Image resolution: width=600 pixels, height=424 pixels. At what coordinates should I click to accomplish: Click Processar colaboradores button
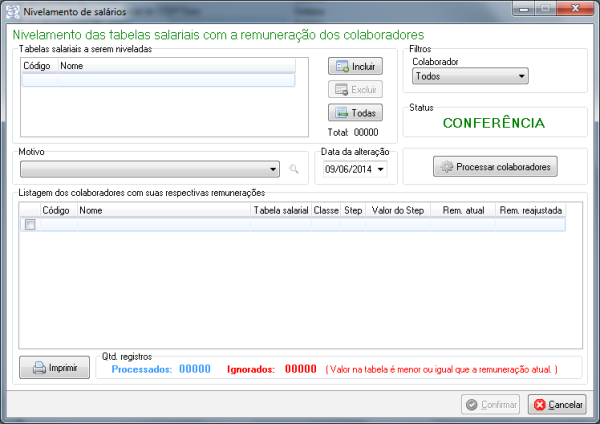pos(495,167)
